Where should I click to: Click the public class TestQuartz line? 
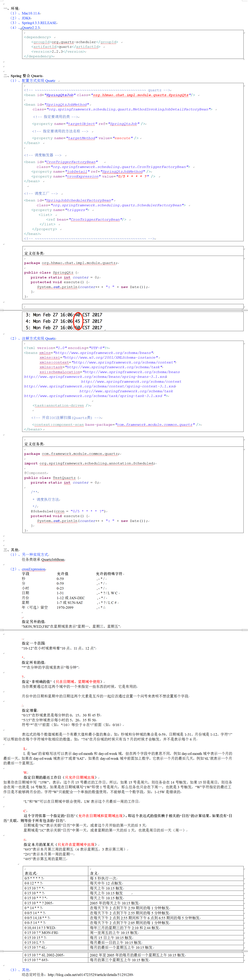click(x=51, y=478)
